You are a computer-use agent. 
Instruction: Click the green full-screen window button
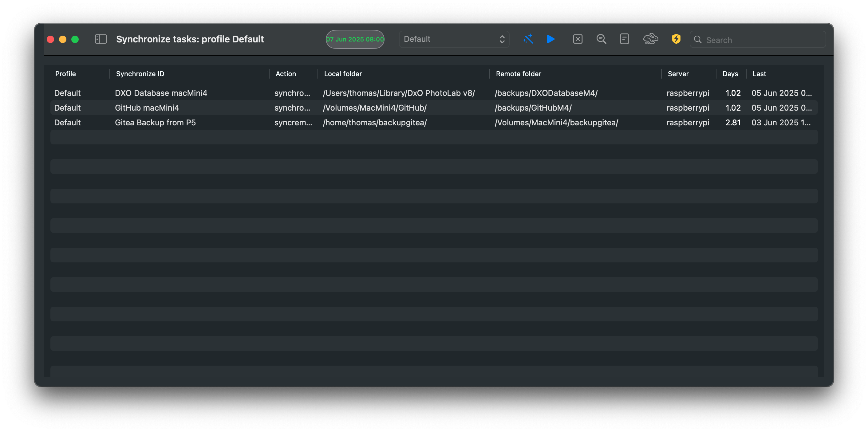point(75,39)
